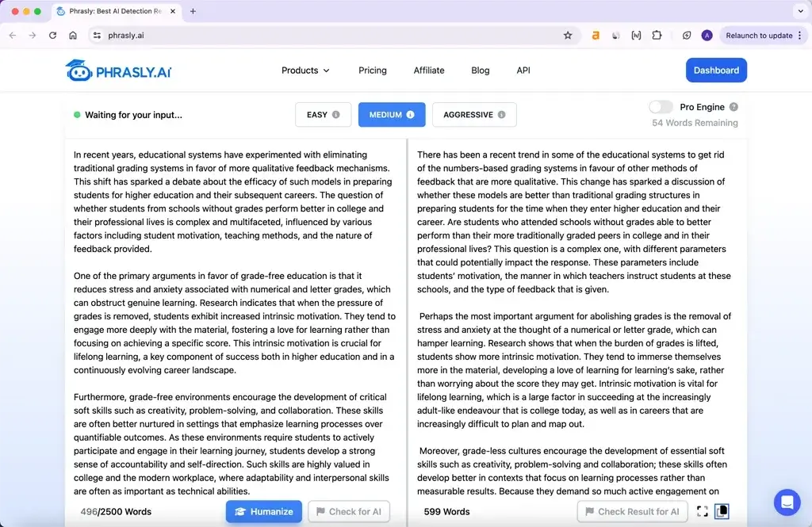Click the Check for AI button
The height and width of the screenshot is (527, 812).
(x=349, y=511)
